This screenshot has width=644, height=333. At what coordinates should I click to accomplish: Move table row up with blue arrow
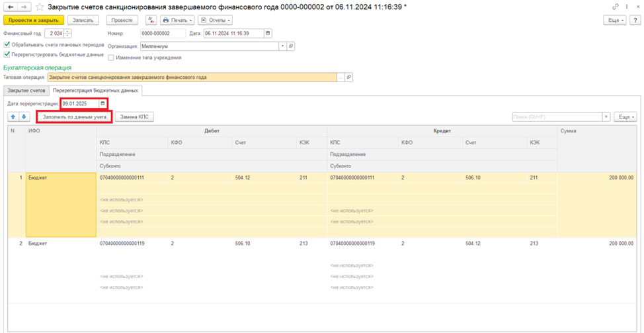click(x=13, y=117)
